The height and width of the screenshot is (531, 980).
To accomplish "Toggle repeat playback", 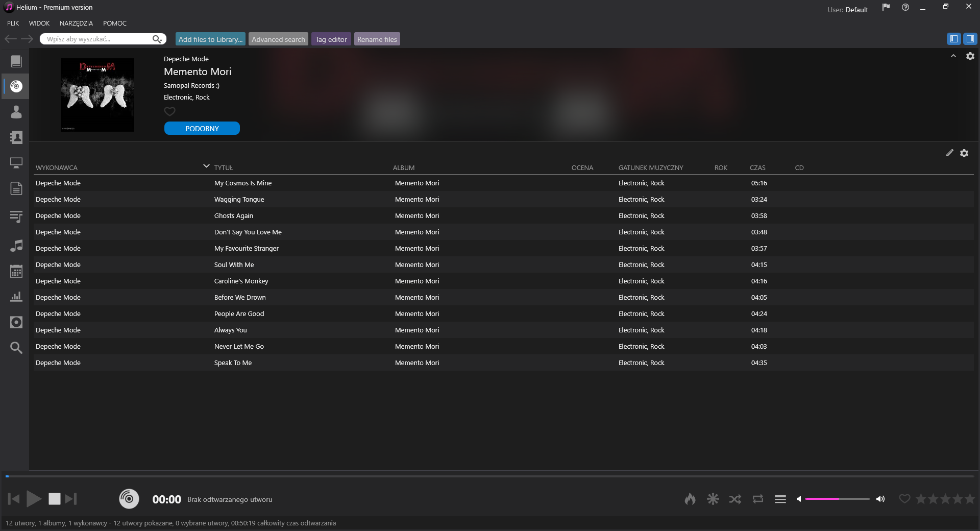I will tap(758, 499).
